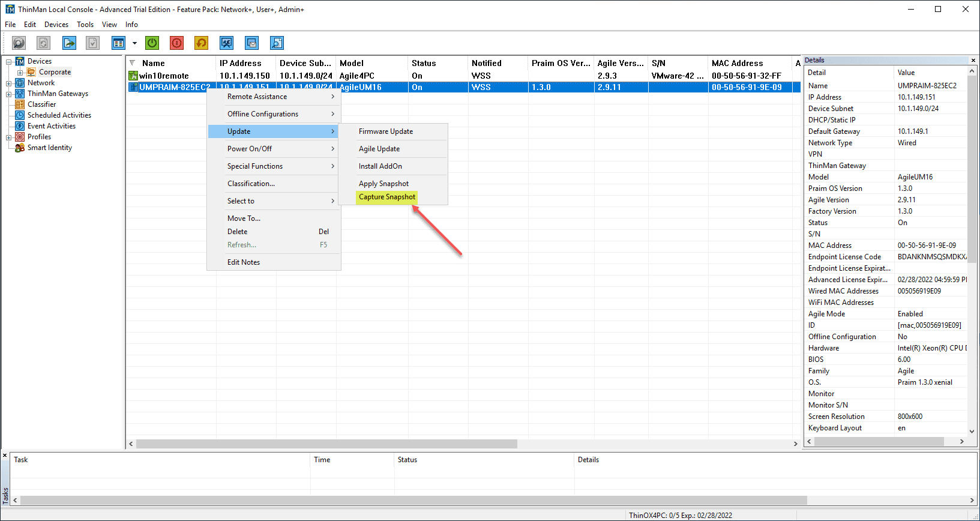Click the red shutdown toolbar icon
This screenshot has width=980, height=521.
(176, 43)
